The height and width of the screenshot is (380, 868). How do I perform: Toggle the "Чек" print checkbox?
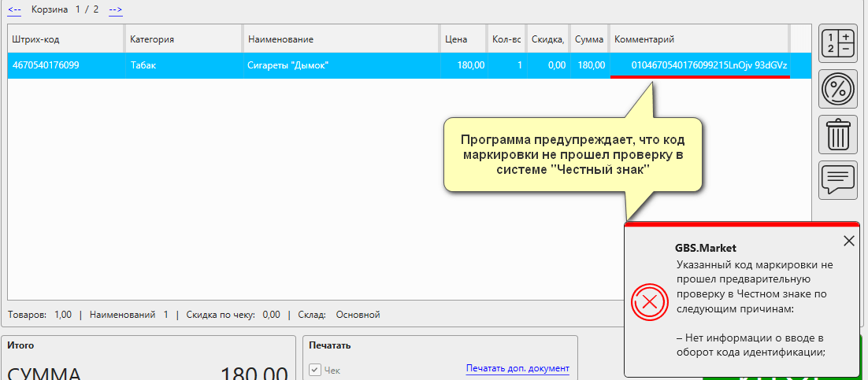pyautogui.click(x=316, y=369)
